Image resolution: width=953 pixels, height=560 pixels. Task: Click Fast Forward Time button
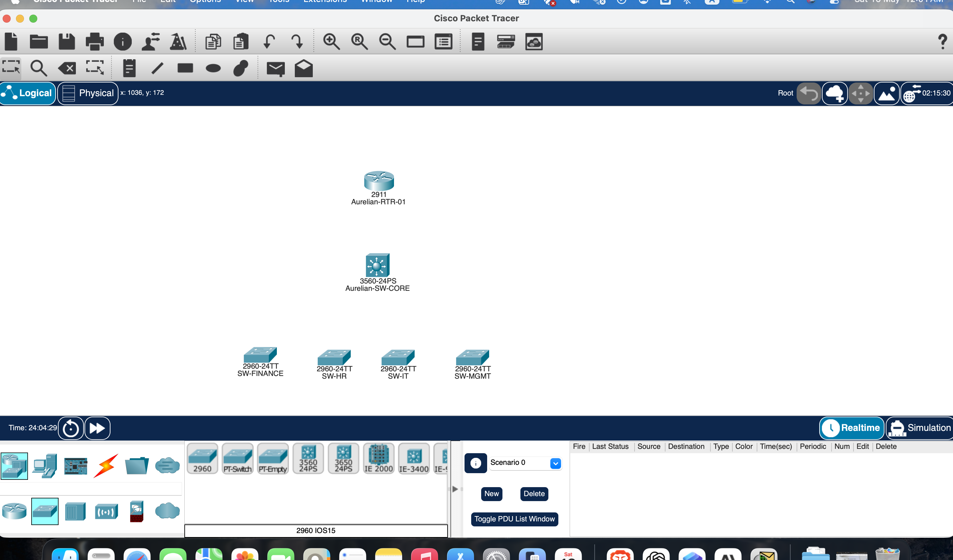97,428
